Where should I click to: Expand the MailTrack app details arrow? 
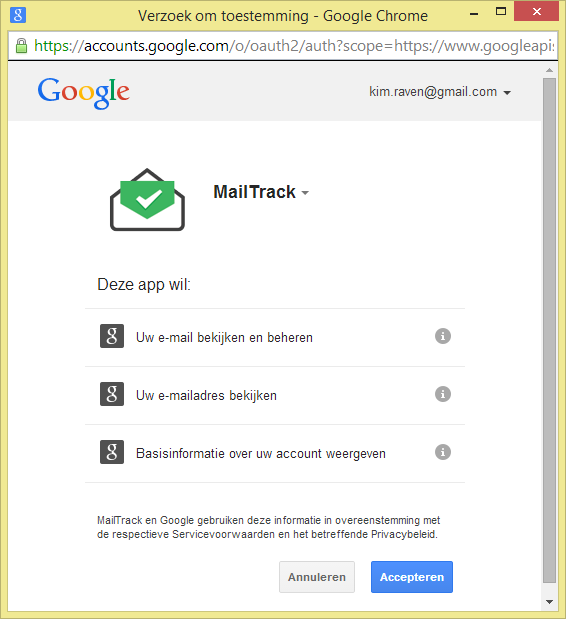[x=305, y=193]
